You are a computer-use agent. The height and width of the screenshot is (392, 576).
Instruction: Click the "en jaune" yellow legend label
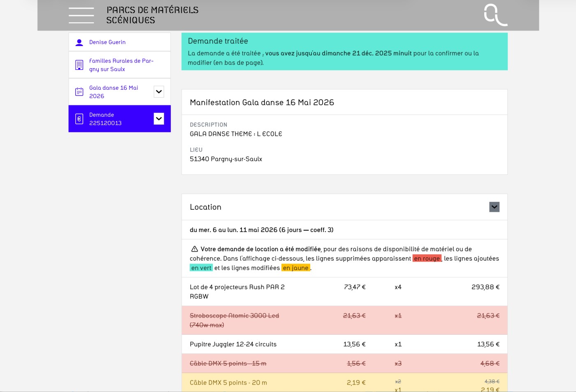point(295,268)
